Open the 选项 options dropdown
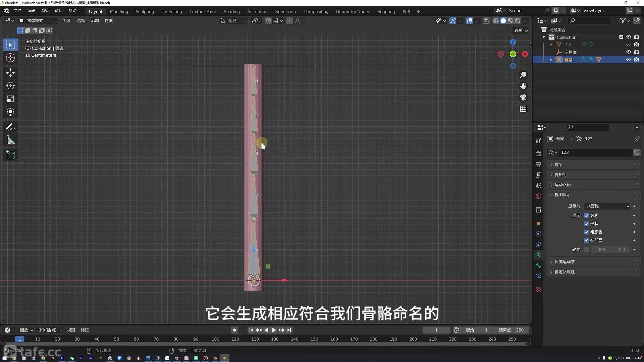The image size is (644, 362). tap(521, 31)
